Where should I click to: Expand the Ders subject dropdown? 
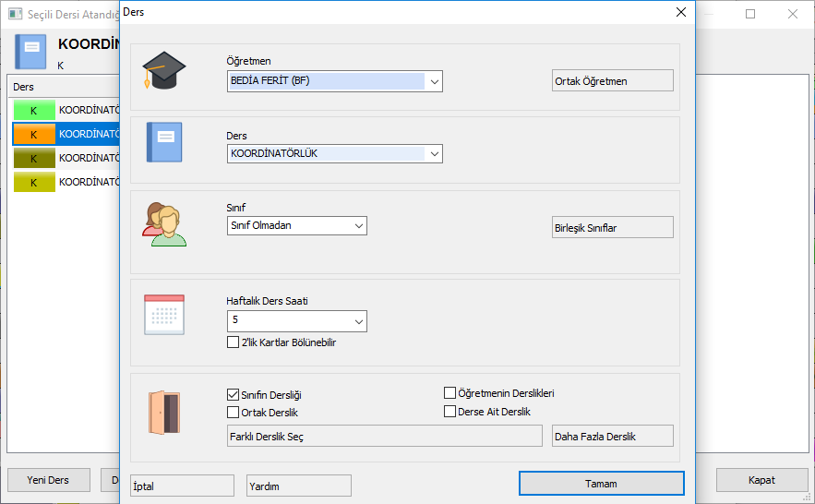434,153
